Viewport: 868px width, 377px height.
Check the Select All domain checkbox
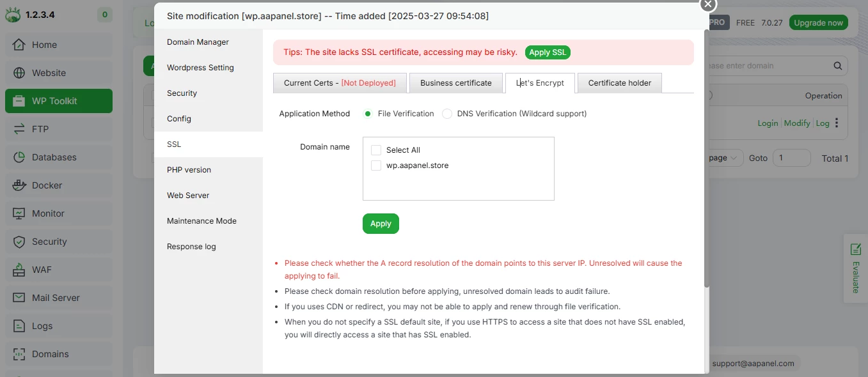point(376,150)
